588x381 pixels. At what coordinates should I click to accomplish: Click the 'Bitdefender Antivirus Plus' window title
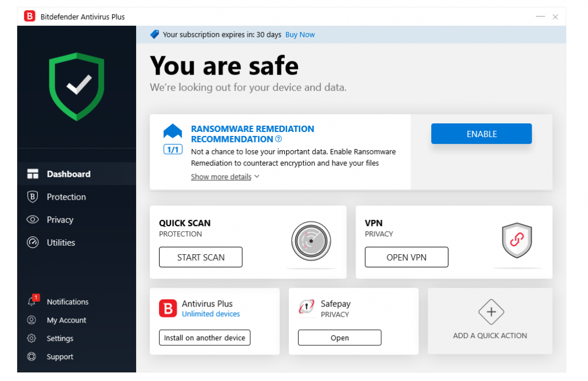click(x=83, y=17)
